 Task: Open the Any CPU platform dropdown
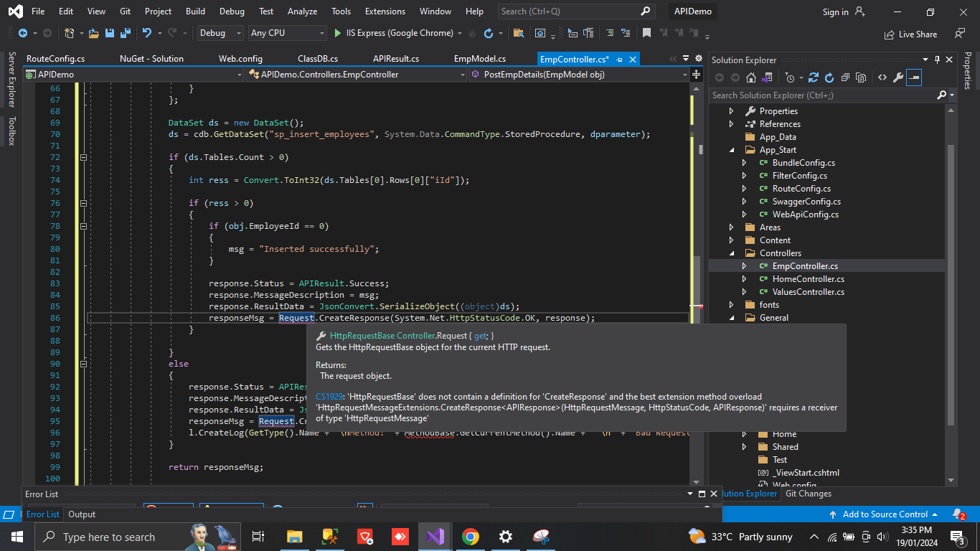287,33
